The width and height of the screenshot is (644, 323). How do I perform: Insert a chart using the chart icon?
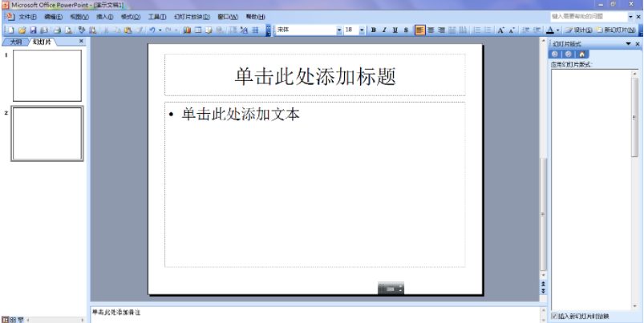[x=188, y=30]
